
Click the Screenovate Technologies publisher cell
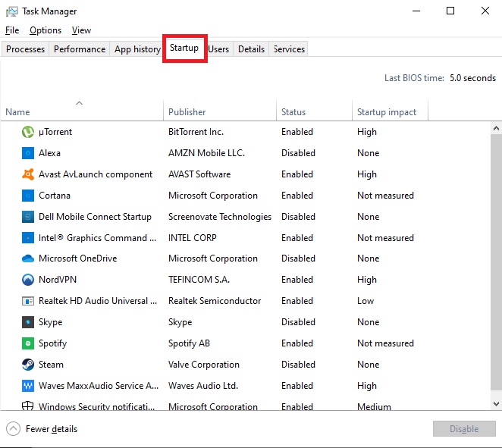pos(220,217)
